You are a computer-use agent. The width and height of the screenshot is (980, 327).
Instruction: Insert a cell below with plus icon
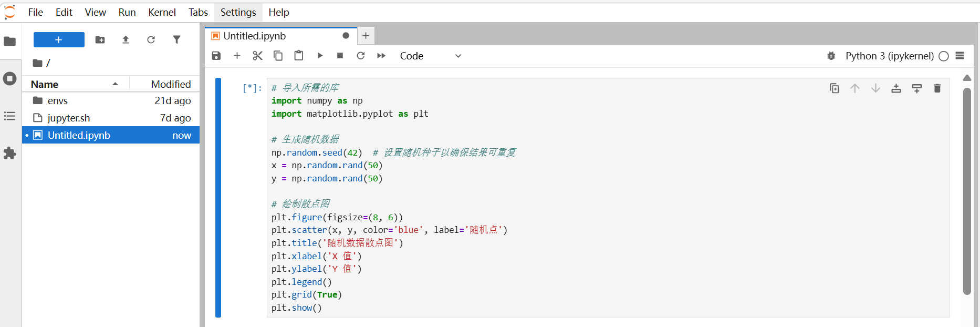[x=237, y=56]
